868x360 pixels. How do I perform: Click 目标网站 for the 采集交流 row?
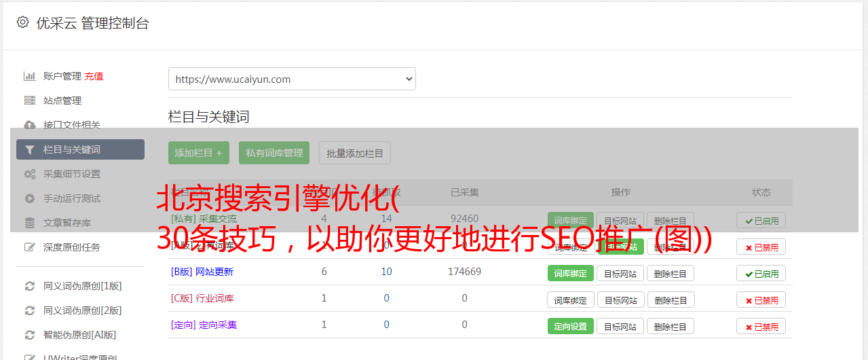click(620, 220)
